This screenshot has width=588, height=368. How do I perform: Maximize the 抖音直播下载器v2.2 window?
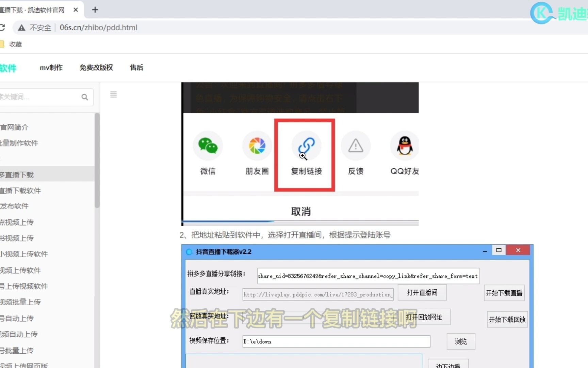[x=499, y=250]
